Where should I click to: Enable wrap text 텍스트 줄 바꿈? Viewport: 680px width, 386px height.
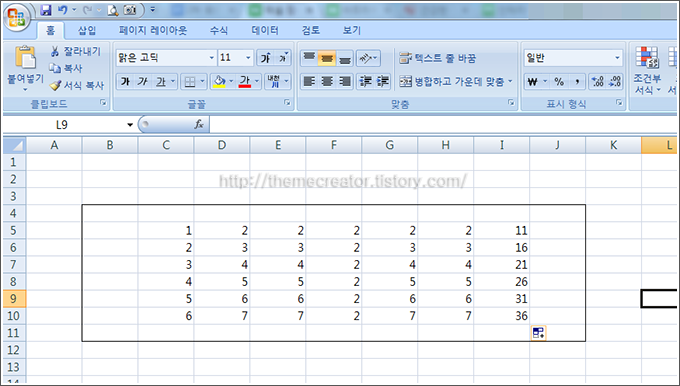(x=438, y=58)
